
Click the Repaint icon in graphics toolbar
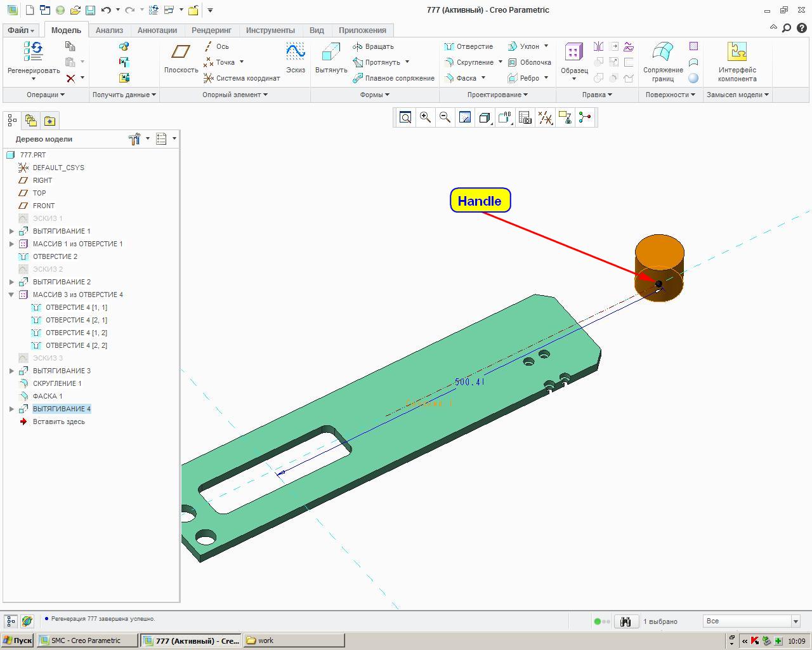pyautogui.click(x=465, y=117)
